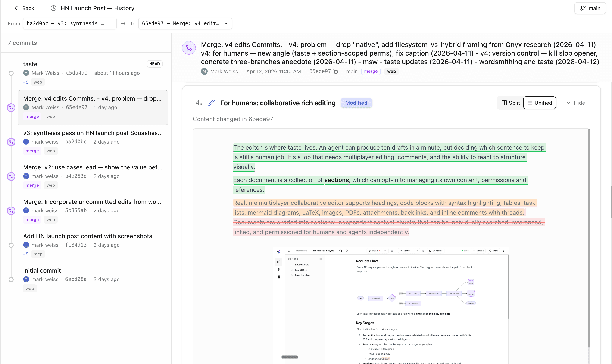This screenshot has width=612, height=364.
Task: Toggle the Unified diff view
Action: click(x=539, y=103)
